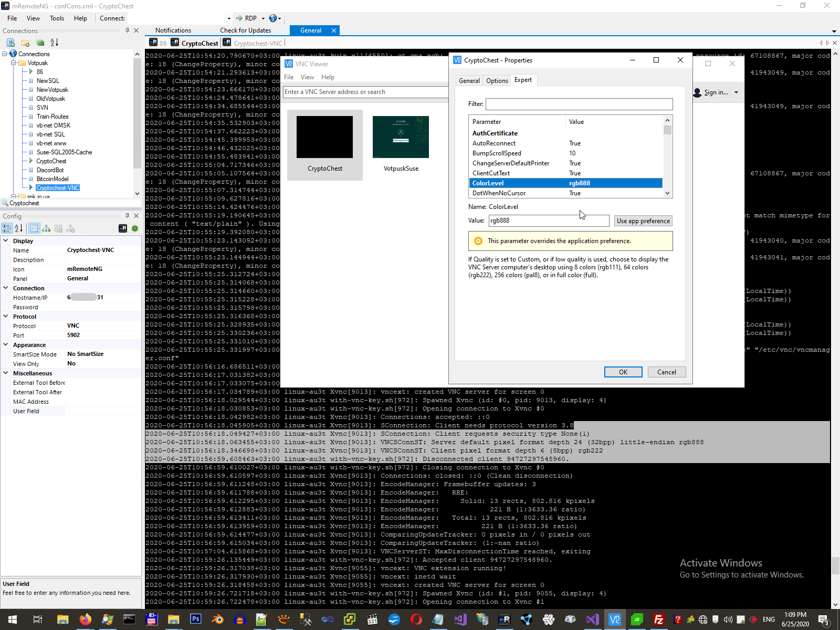Click the VNC Server address search box
The height and width of the screenshot is (630, 840).
click(x=365, y=92)
